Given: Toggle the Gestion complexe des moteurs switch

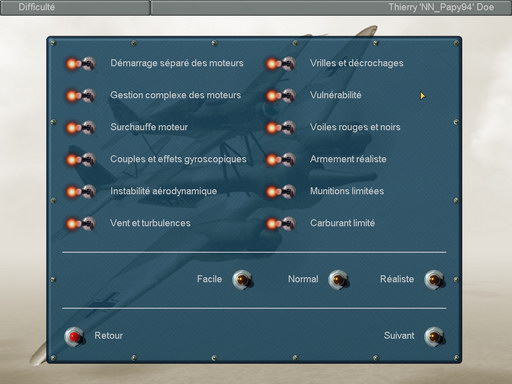Looking at the screenshot, I should (x=80, y=95).
